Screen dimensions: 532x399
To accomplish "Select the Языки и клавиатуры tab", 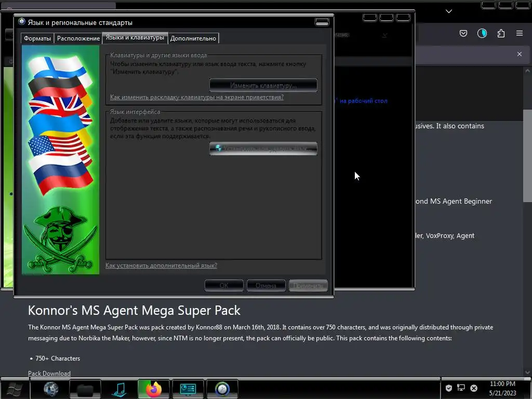I will (x=135, y=37).
